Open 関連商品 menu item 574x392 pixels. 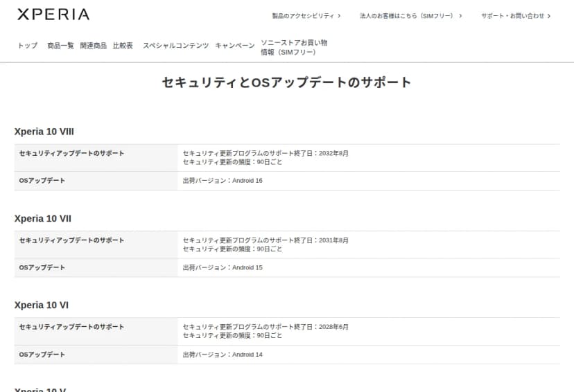[94, 46]
